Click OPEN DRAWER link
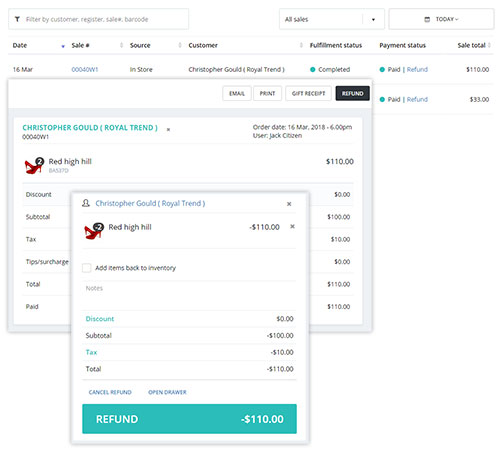500x451 pixels. (167, 392)
